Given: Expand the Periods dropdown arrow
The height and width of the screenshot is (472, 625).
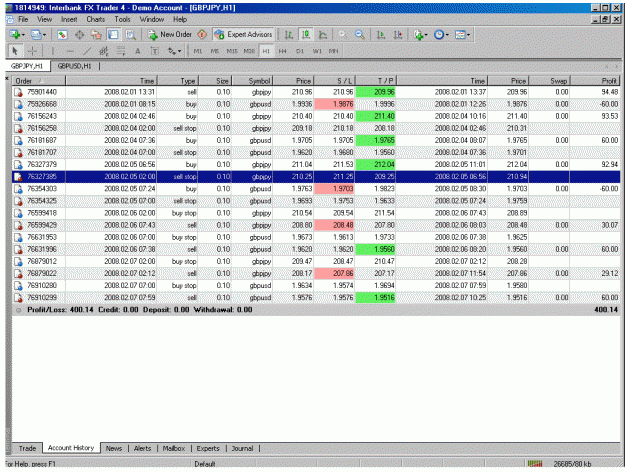Looking at the screenshot, I should 447,35.
